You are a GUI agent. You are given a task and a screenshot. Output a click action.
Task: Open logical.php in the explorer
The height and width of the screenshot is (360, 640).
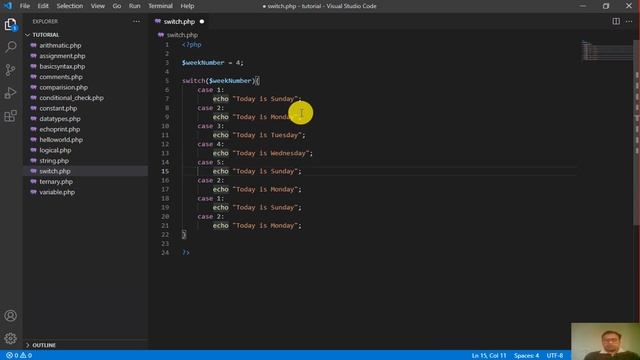(56, 150)
